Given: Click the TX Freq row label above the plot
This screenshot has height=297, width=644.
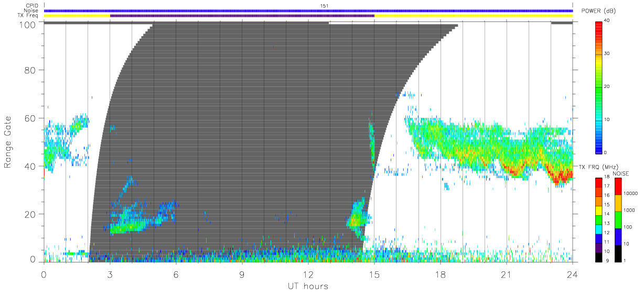Looking at the screenshot, I should (28, 16).
